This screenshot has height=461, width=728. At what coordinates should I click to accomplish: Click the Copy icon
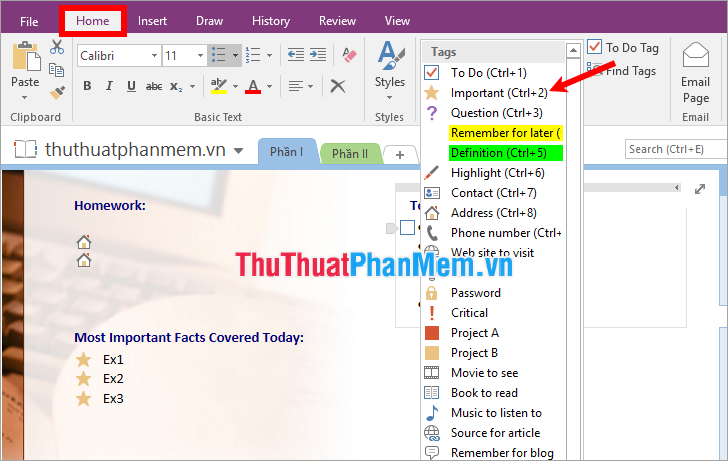coord(57,70)
